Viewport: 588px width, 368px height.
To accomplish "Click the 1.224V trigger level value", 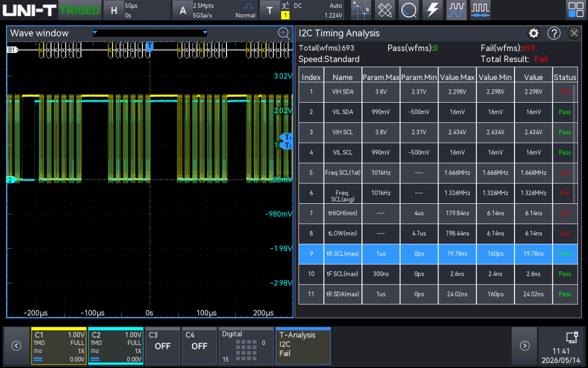I will click(x=333, y=16).
